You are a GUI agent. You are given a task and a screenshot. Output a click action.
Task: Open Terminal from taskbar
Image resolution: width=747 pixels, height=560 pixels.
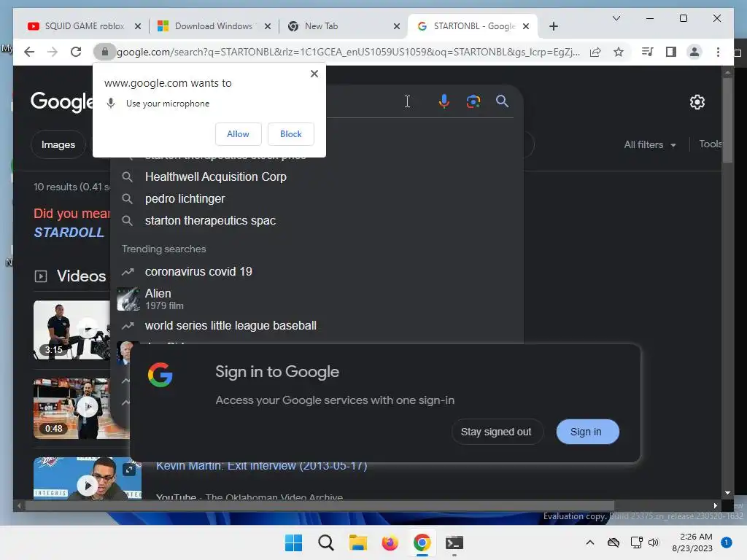click(x=454, y=542)
